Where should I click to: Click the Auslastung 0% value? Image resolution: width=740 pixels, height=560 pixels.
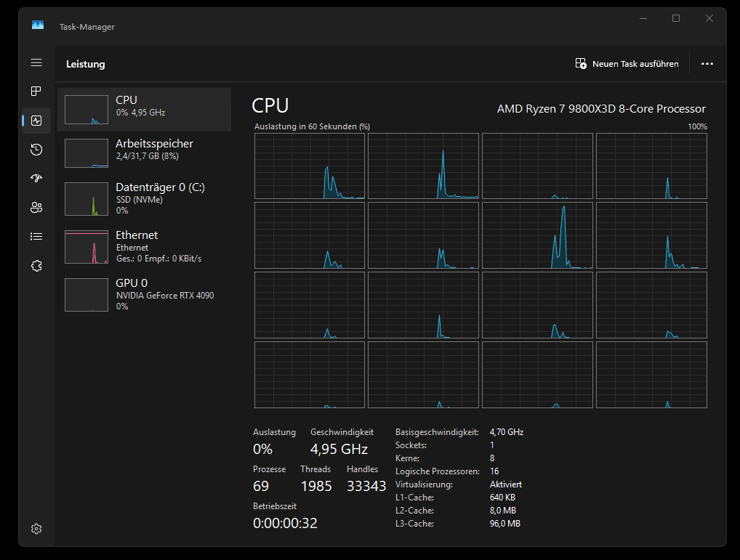[x=262, y=449]
